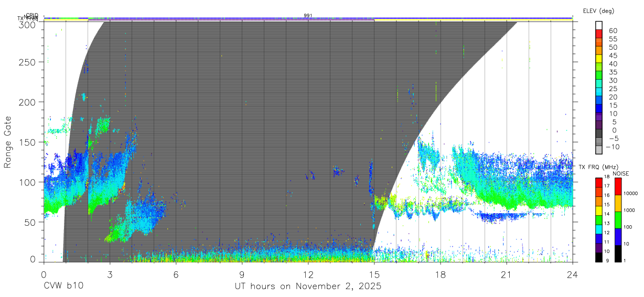This screenshot has height=297, width=644.
Task: Select the '60' label on the ELEV scale
Action: (x=613, y=31)
